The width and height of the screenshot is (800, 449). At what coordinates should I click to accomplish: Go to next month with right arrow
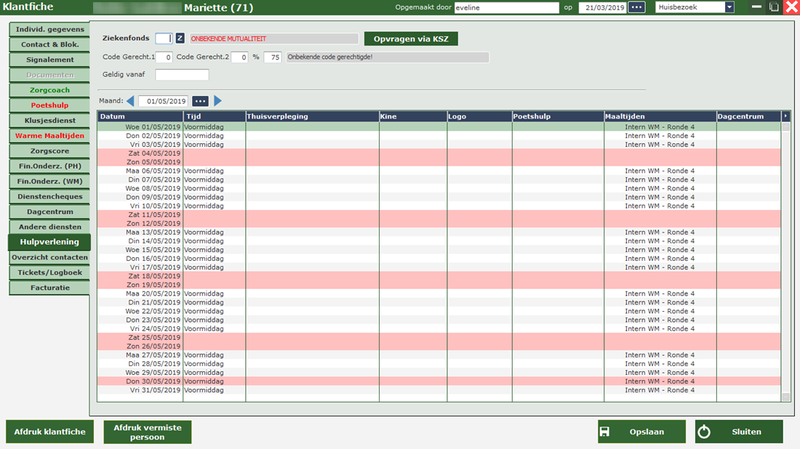point(218,101)
